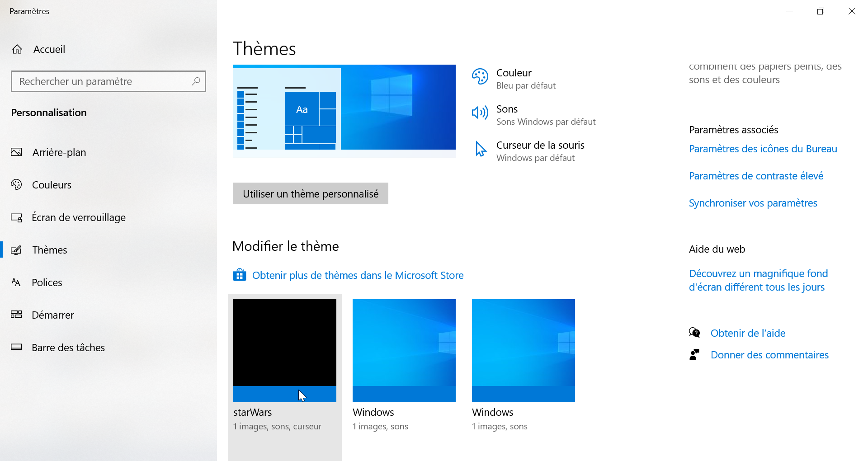Click the Donner des commentaires person icon

pyautogui.click(x=694, y=355)
